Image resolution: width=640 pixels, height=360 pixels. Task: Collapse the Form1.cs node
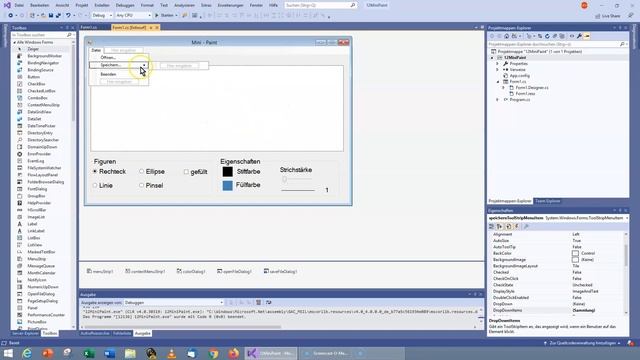coord(497,82)
